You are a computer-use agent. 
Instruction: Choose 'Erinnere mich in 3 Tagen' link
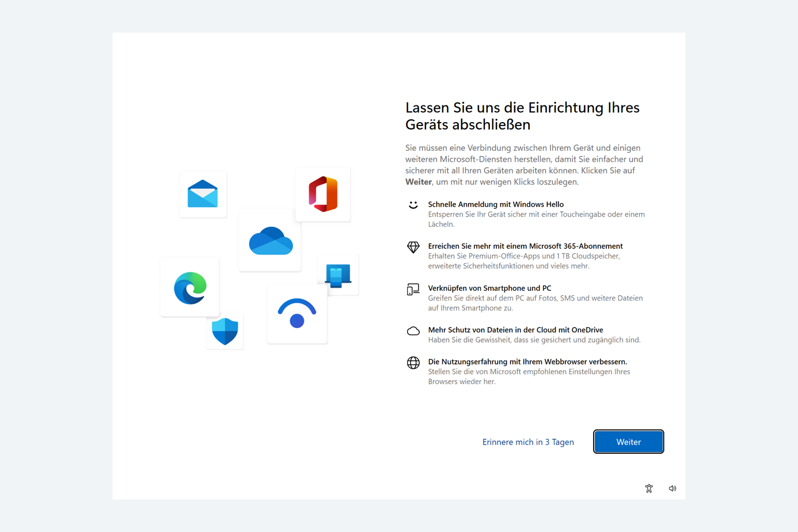[528, 442]
